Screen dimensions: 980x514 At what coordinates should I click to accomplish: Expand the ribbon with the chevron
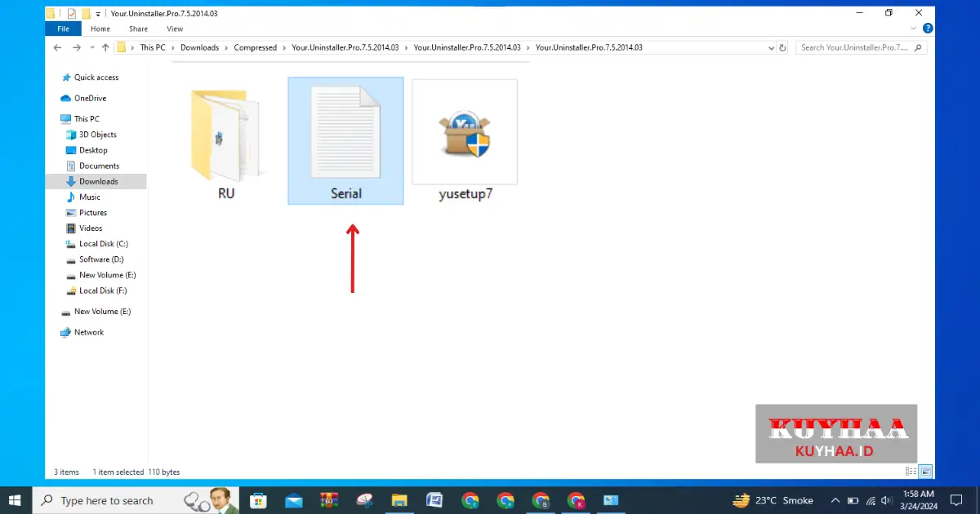[915, 29]
